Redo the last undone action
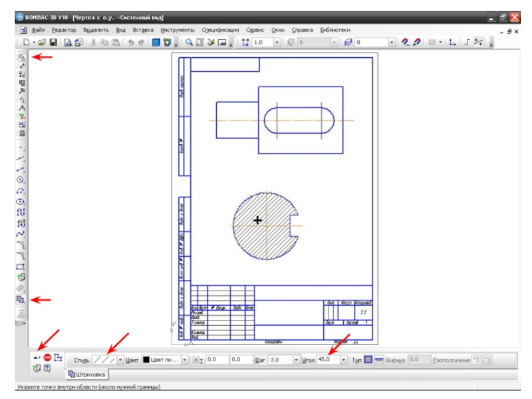The image size is (532, 399). 142,42
